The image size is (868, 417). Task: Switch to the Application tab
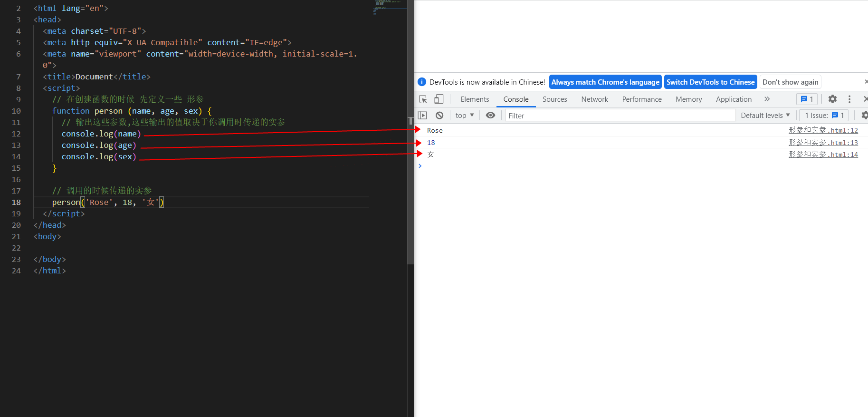[734, 99]
